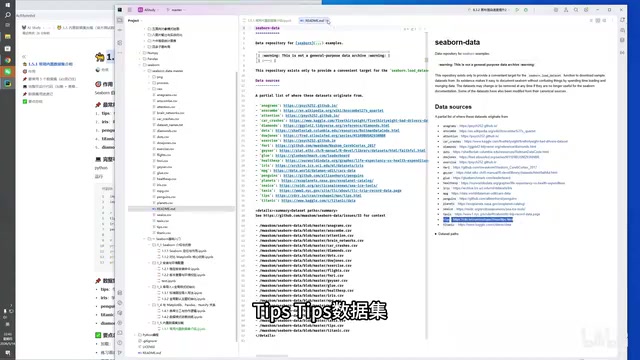This screenshot has width=640, height=360.
Task: Open File Explorer from the taskbar
Action: tap(8, 37)
